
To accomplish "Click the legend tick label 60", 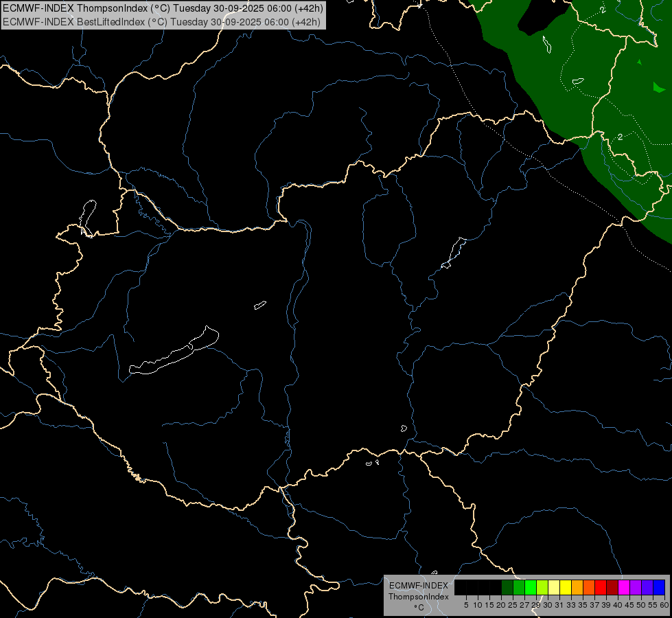I will click(x=664, y=605).
